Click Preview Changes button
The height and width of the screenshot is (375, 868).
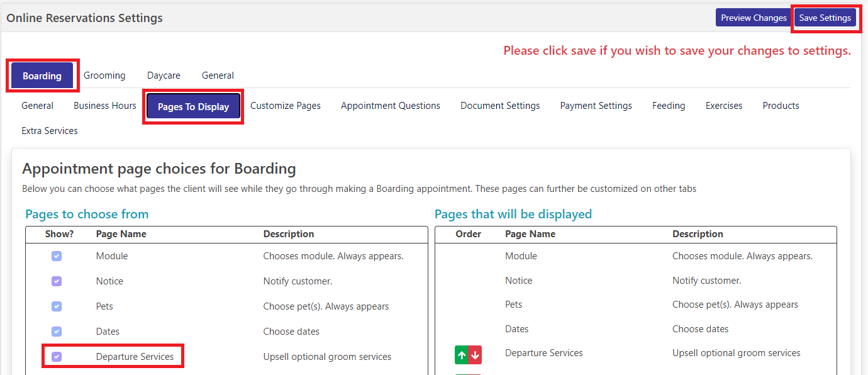[754, 18]
